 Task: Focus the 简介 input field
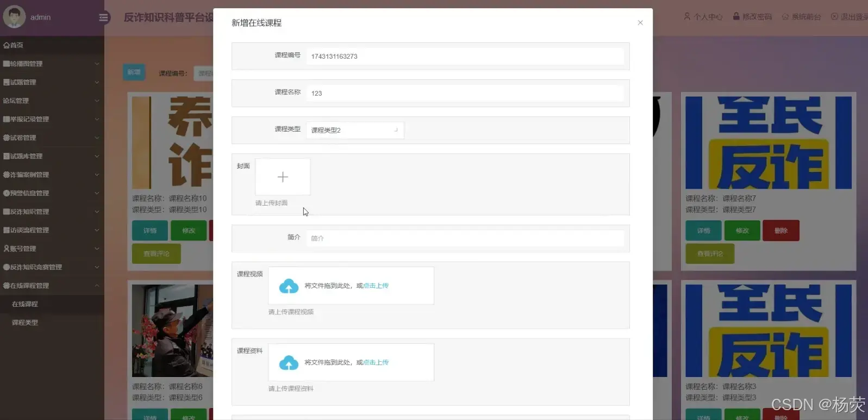click(x=465, y=238)
